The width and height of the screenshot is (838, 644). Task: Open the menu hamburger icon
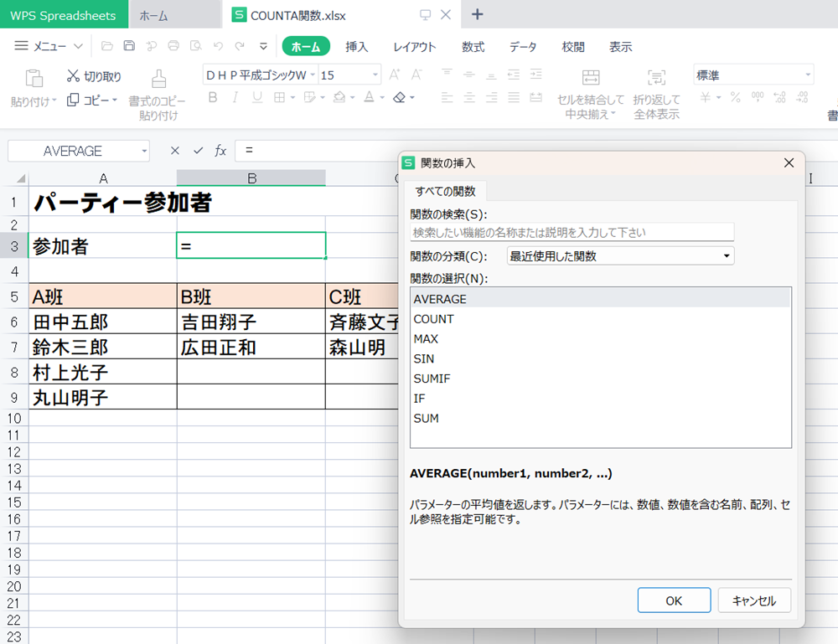pos(22,46)
